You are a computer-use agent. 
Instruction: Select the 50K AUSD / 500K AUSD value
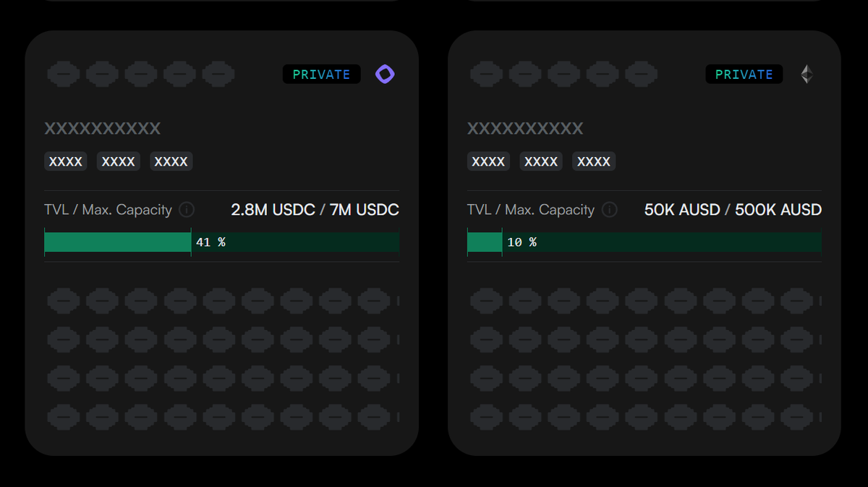pos(733,210)
